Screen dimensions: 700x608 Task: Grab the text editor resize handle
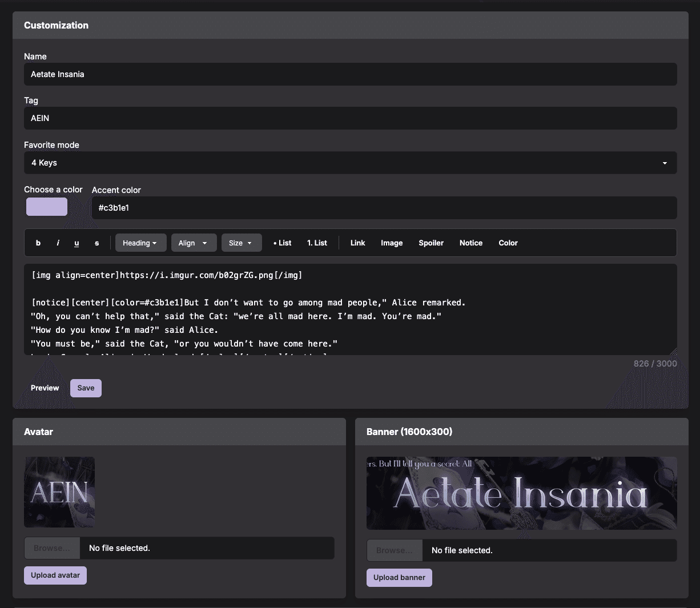(x=673, y=351)
